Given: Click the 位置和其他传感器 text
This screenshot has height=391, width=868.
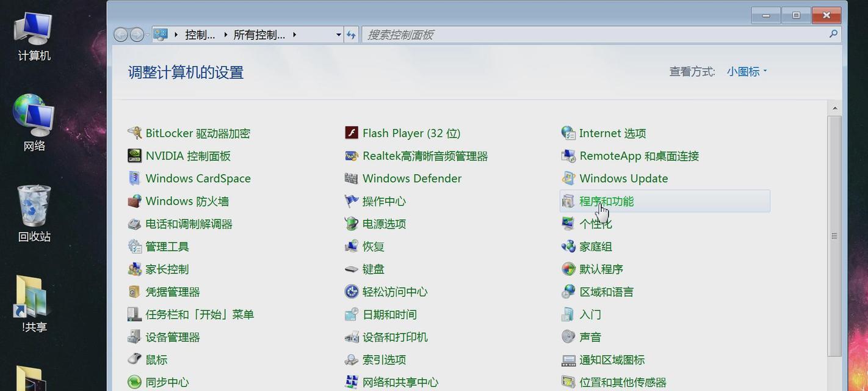Looking at the screenshot, I should (623, 382).
